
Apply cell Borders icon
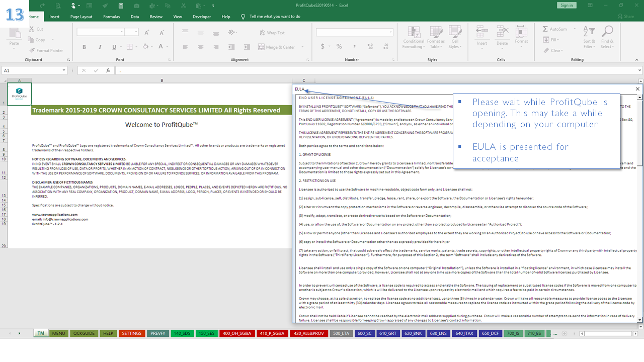pos(130,47)
